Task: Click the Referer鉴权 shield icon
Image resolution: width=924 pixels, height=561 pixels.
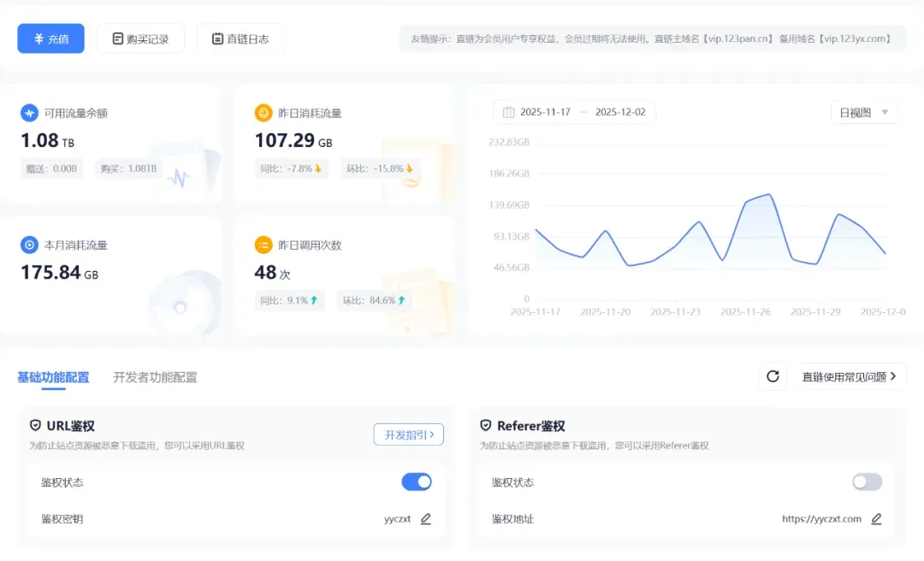Action: (x=486, y=426)
